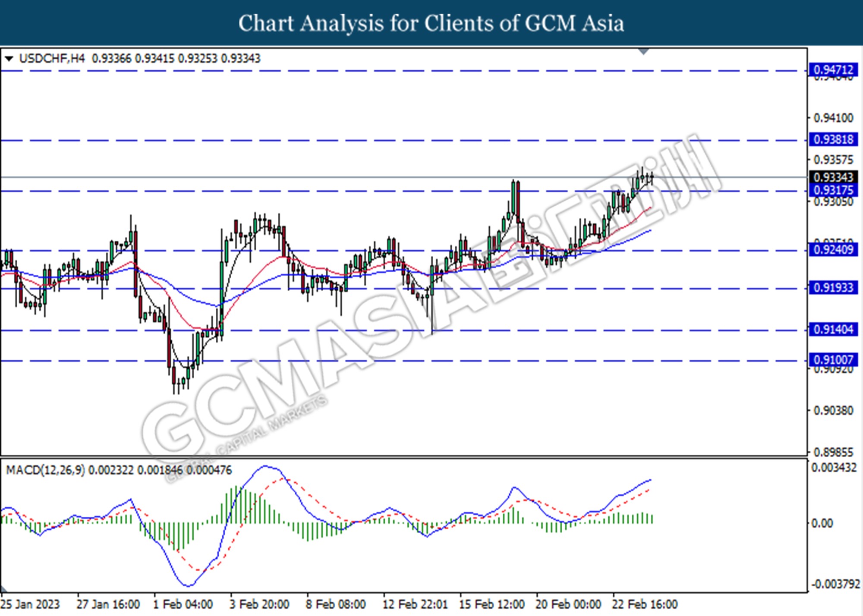Select the 0.91404 price level label
This screenshot has height=616, width=863.
(833, 330)
